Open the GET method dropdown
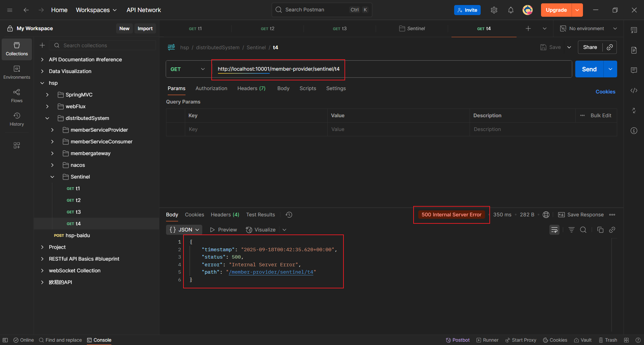This screenshot has height=345, width=644. click(x=188, y=69)
